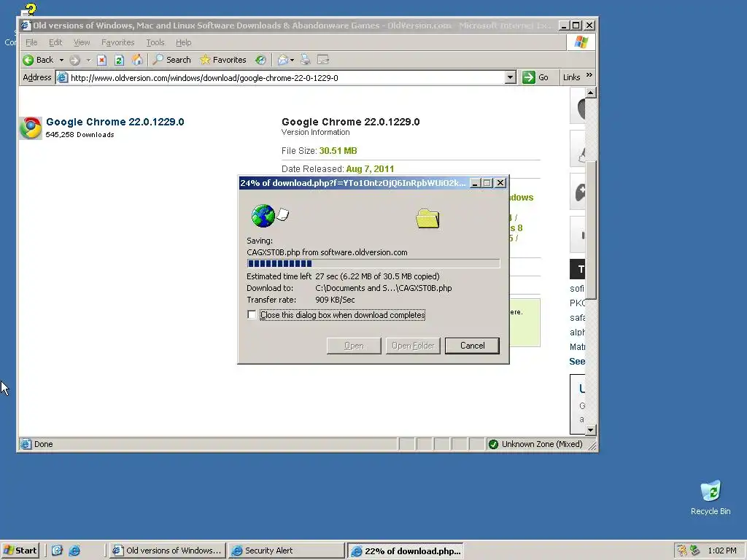Switch to Security Alert taskbar window
The width and height of the screenshot is (747, 560).
point(286,551)
